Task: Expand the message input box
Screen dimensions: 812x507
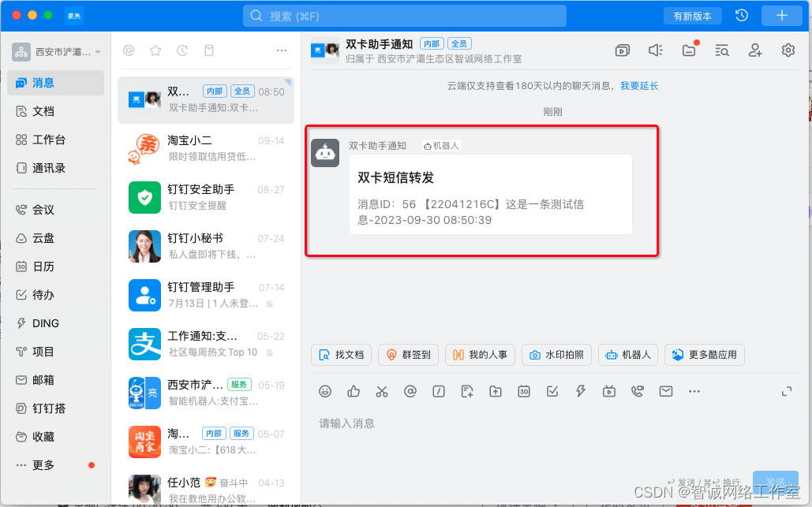Action: point(787,392)
